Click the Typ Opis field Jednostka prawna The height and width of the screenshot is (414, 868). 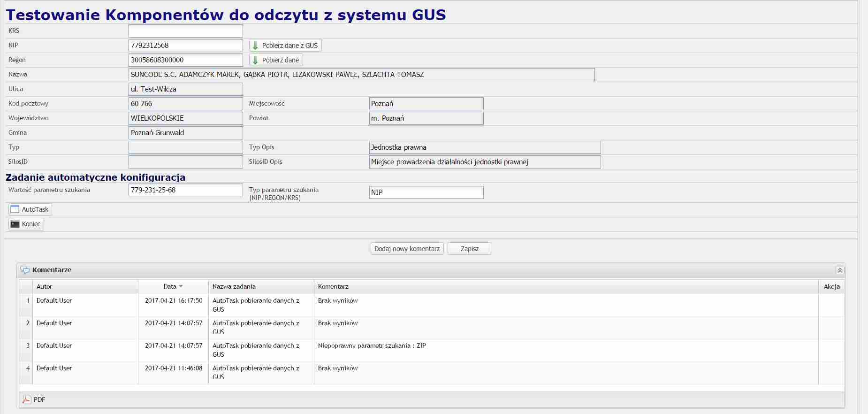tap(485, 147)
